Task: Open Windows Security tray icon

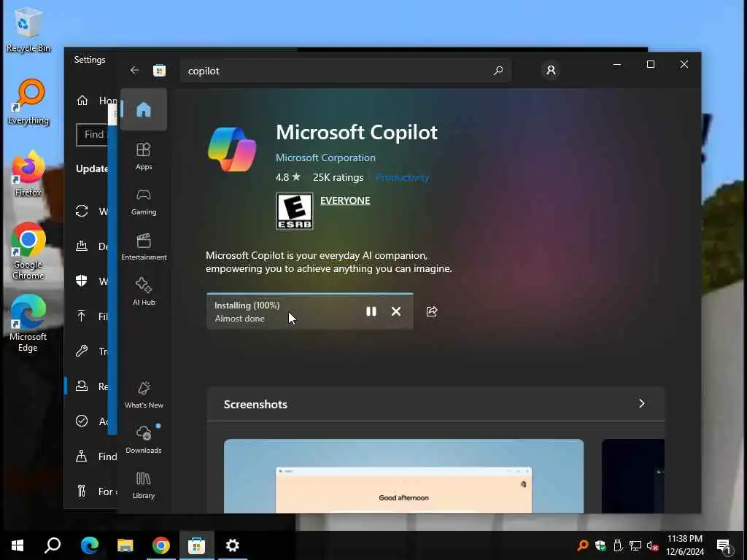Action: (600, 545)
